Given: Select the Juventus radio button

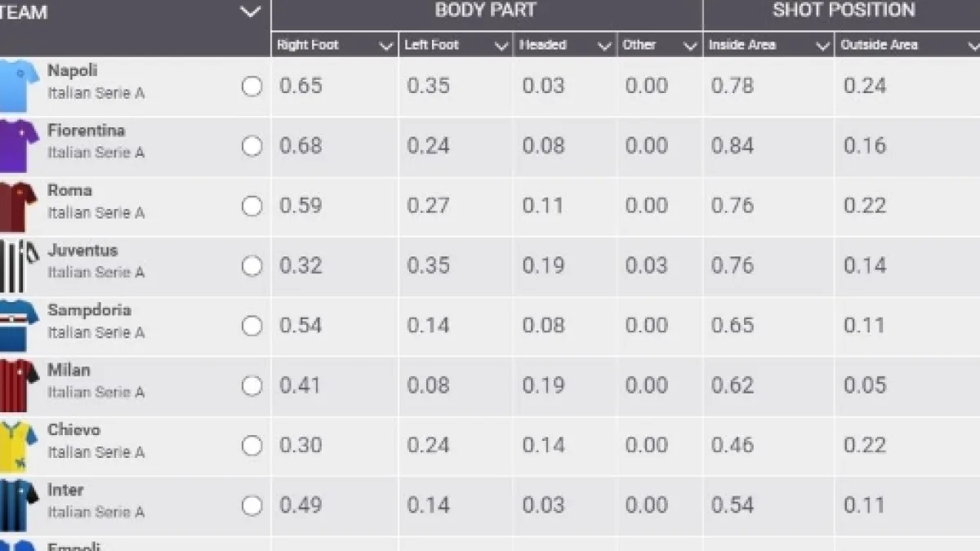Looking at the screenshot, I should coord(252,266).
